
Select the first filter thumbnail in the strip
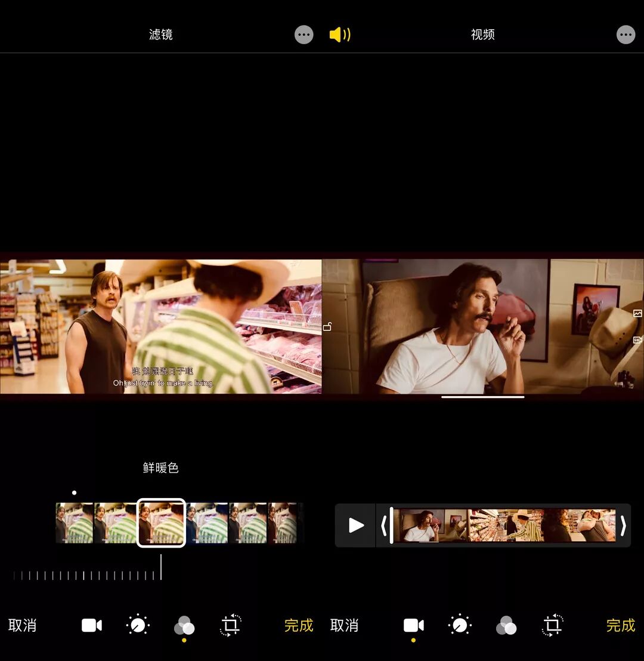75,523
